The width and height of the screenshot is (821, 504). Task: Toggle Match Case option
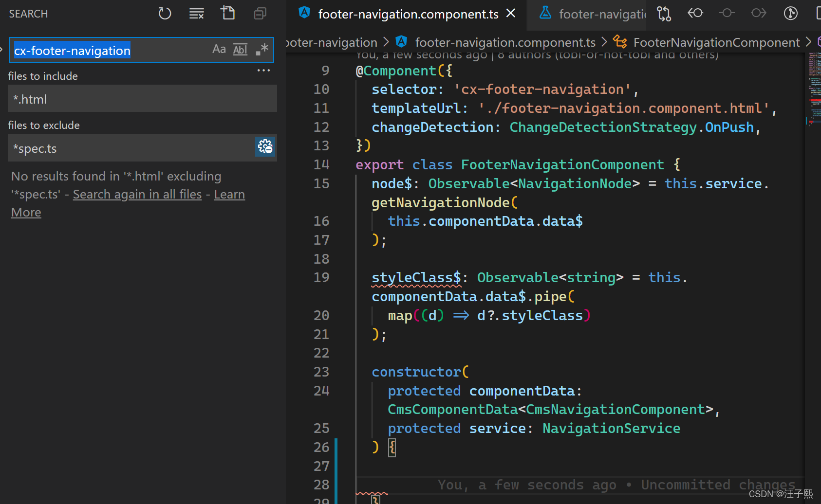[x=219, y=49]
